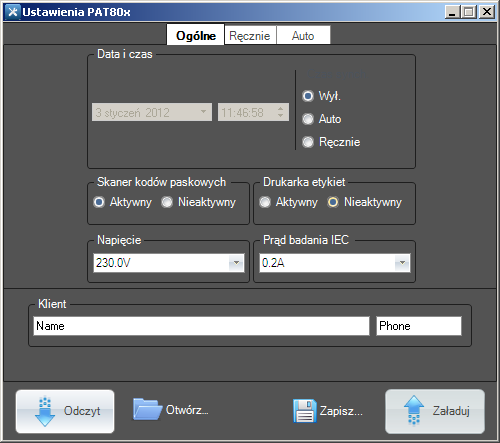Switch to the Ogólne tab
The image size is (500, 443).
point(196,35)
